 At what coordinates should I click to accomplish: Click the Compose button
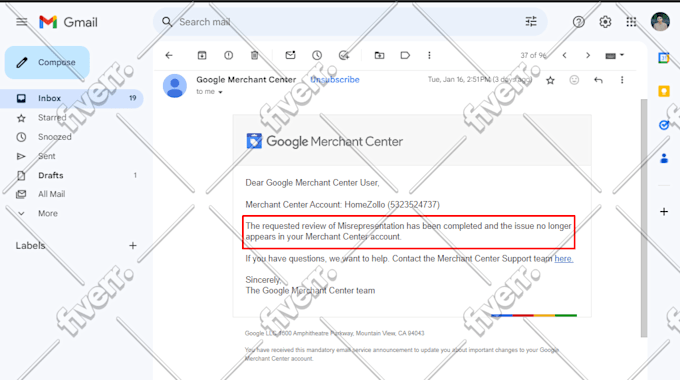coord(47,62)
